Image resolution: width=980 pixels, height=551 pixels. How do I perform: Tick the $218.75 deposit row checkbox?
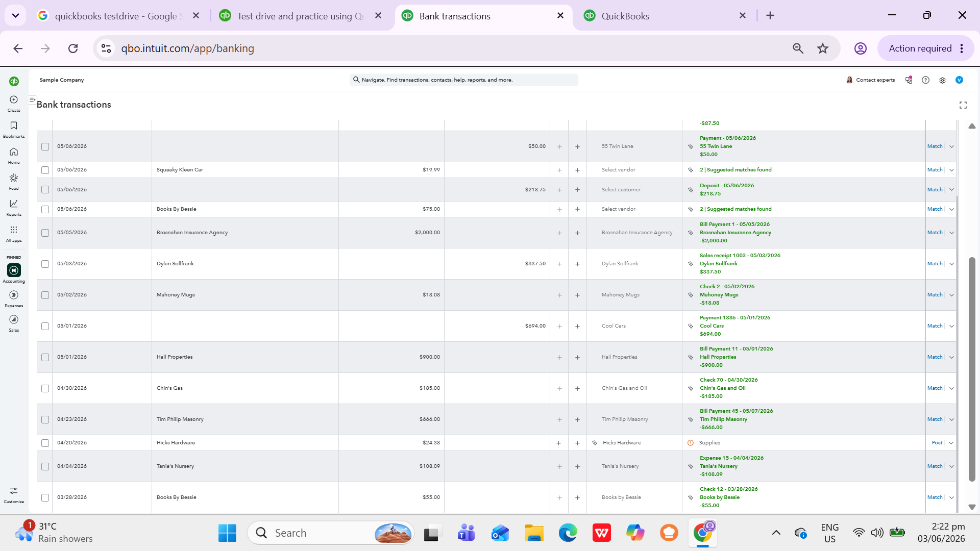(x=45, y=190)
